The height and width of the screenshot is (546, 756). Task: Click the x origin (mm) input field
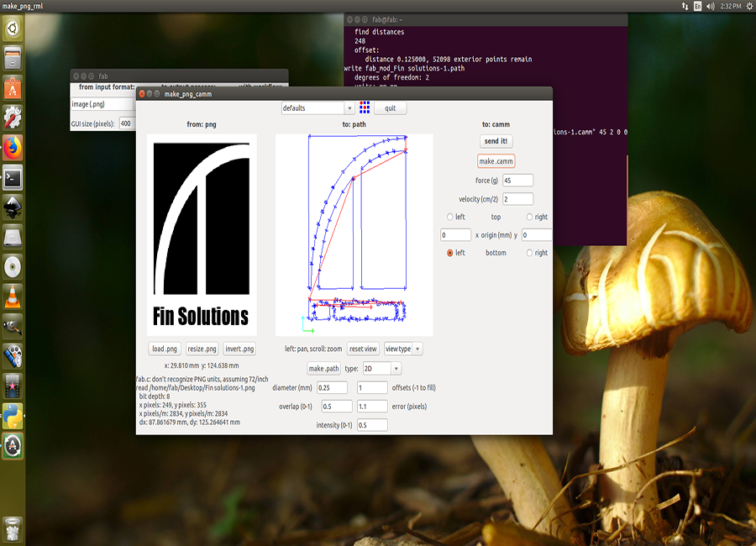coord(455,235)
